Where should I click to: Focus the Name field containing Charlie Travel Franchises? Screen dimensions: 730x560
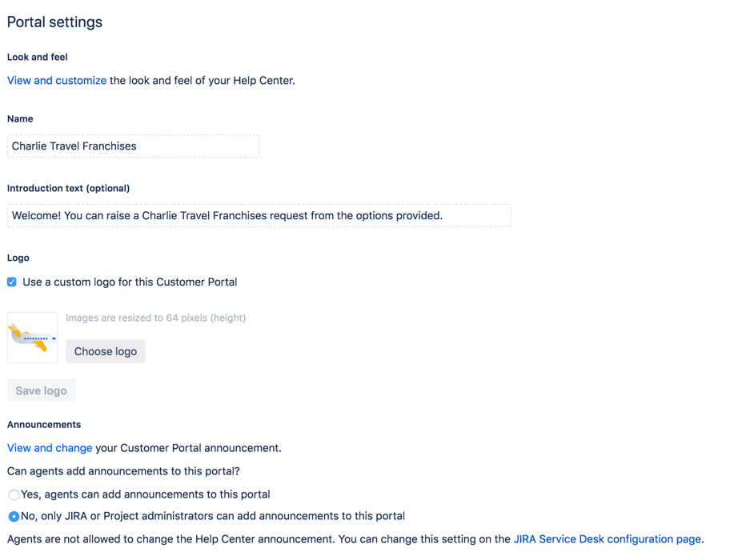coord(133,146)
